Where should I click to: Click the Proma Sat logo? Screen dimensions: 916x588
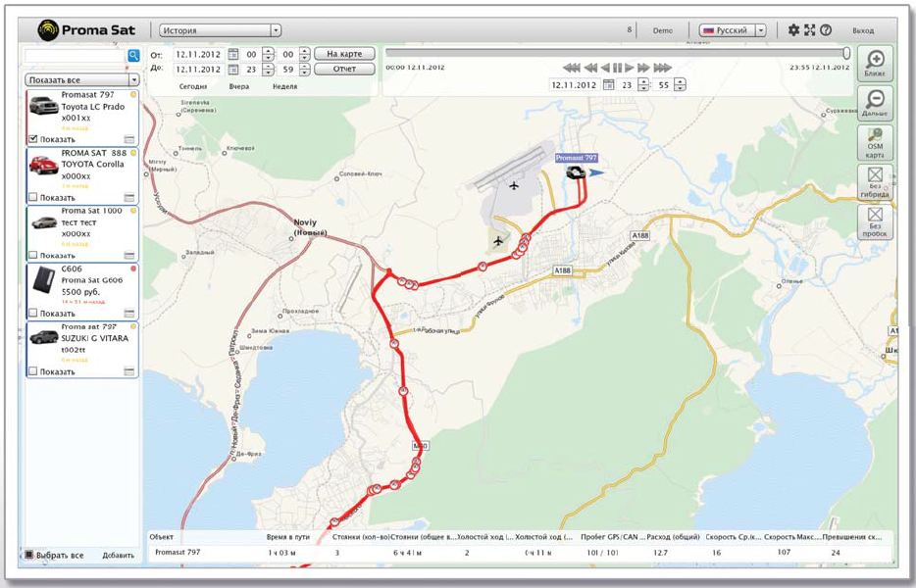coord(86,29)
